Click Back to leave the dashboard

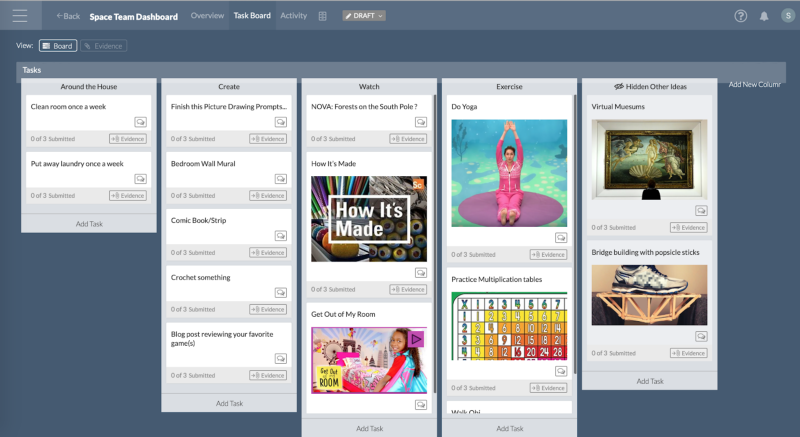click(x=68, y=16)
